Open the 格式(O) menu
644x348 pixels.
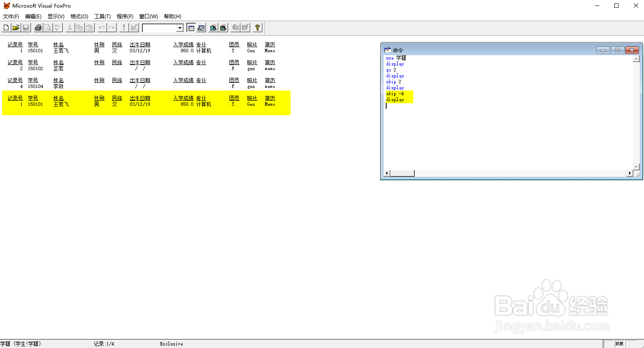(x=79, y=17)
